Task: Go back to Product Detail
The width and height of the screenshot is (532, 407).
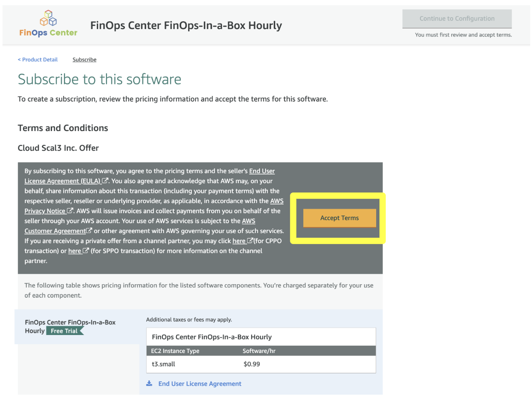Action: click(x=38, y=60)
